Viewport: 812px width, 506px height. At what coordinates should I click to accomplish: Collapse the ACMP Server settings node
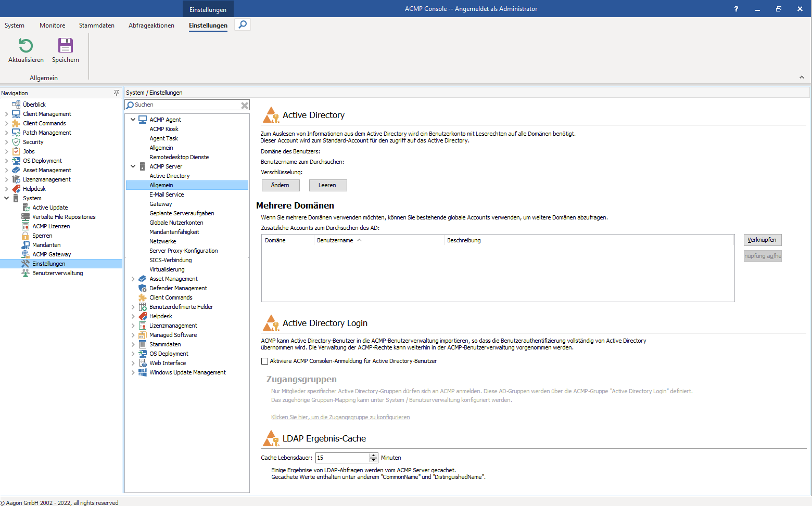[x=133, y=166]
